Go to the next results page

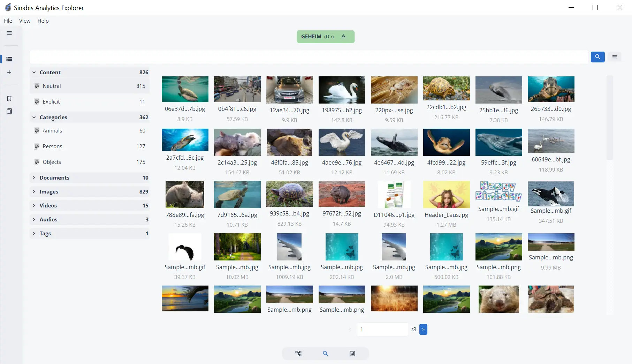tap(423, 329)
